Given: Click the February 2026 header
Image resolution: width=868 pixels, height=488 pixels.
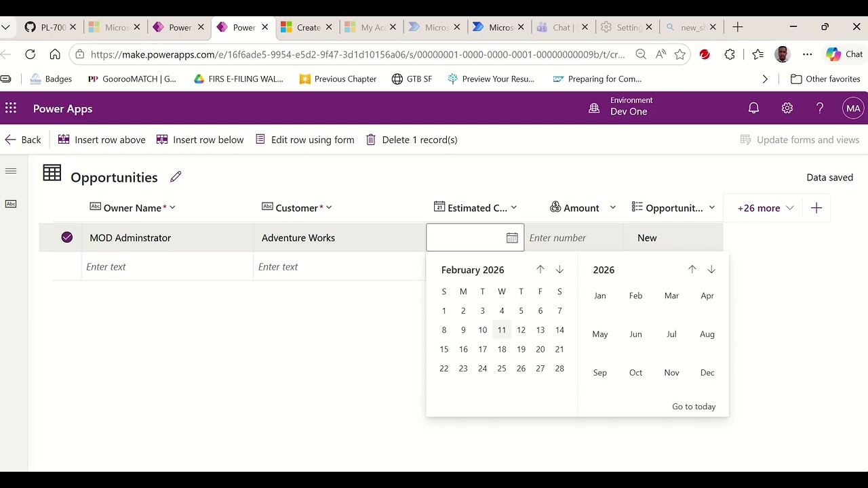Looking at the screenshot, I should tap(473, 270).
